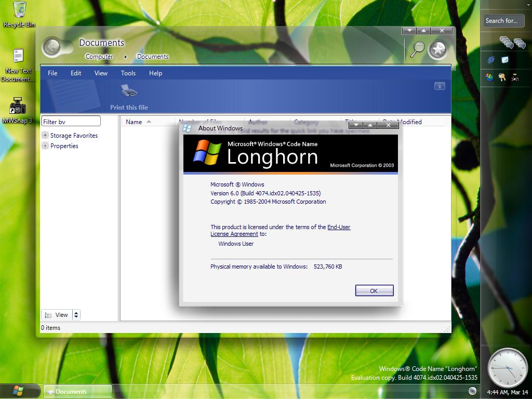This screenshot has height=399, width=532.
Task: Click the printer icon above Print this file
Action: 129,91
